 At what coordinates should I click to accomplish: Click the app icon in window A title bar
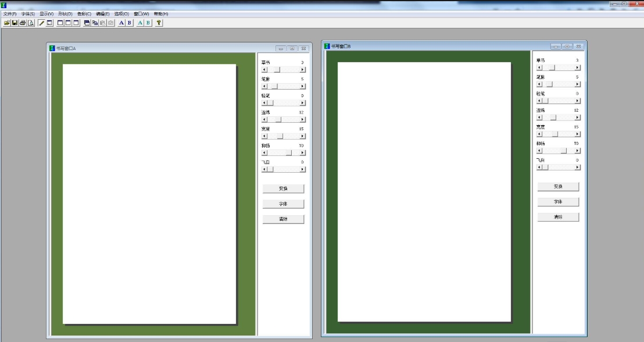pos(52,48)
